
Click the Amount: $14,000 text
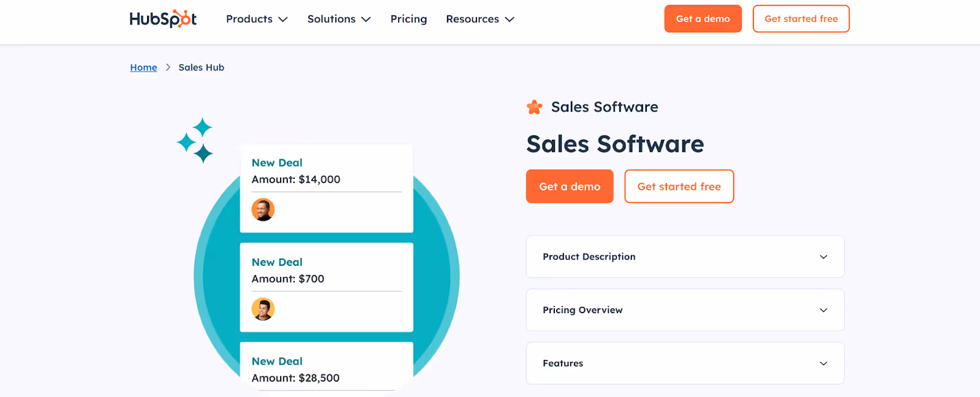pos(296,180)
